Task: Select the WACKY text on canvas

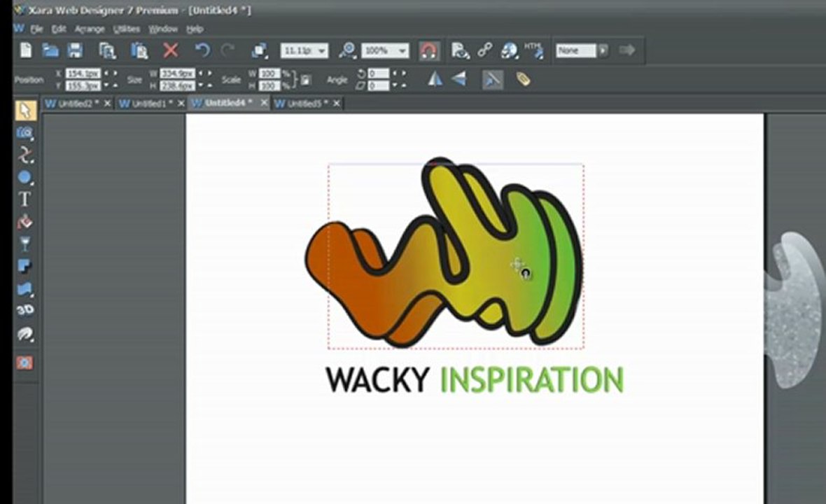Action: 378,379
